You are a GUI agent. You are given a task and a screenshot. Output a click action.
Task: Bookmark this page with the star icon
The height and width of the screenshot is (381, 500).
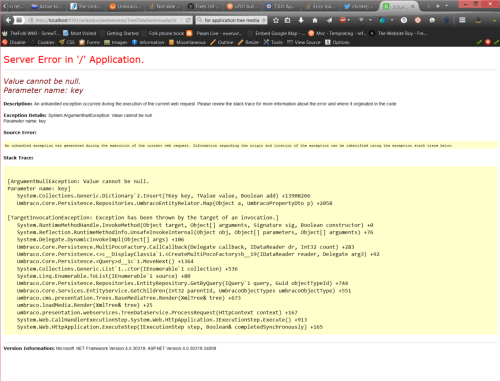[276, 20]
